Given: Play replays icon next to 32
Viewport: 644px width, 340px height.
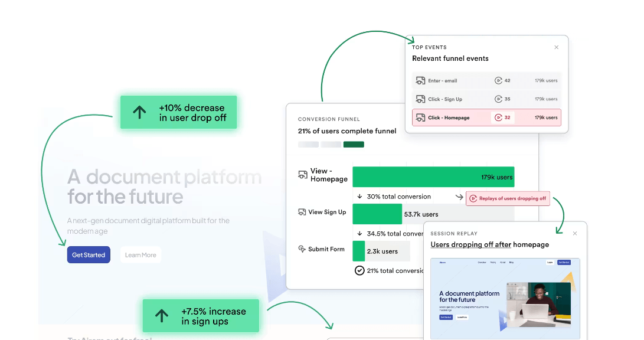Looking at the screenshot, I should 498,117.
